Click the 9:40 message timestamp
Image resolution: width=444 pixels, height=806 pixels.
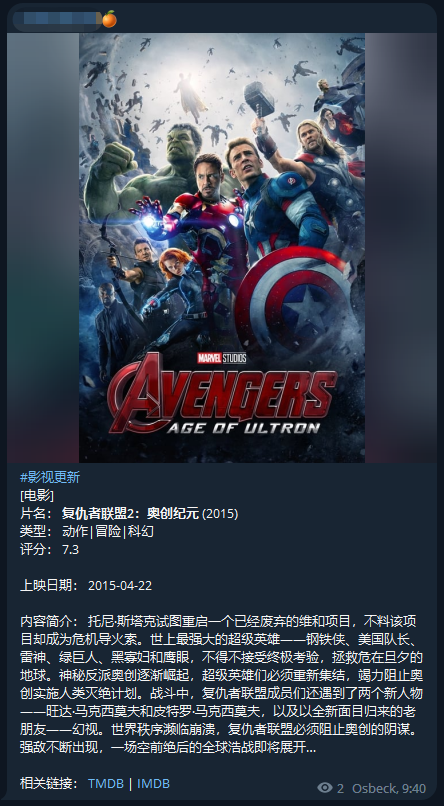pyautogui.click(x=414, y=788)
